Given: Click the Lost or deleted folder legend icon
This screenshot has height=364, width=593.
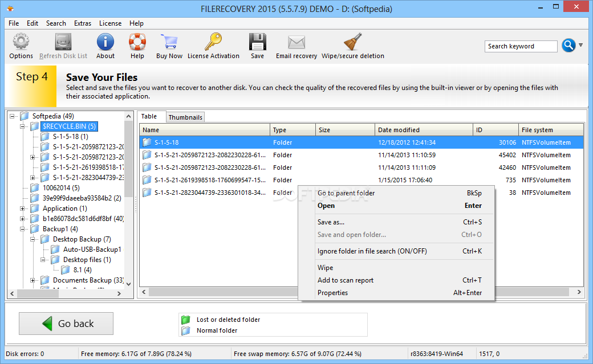Looking at the screenshot, I should tap(185, 320).
